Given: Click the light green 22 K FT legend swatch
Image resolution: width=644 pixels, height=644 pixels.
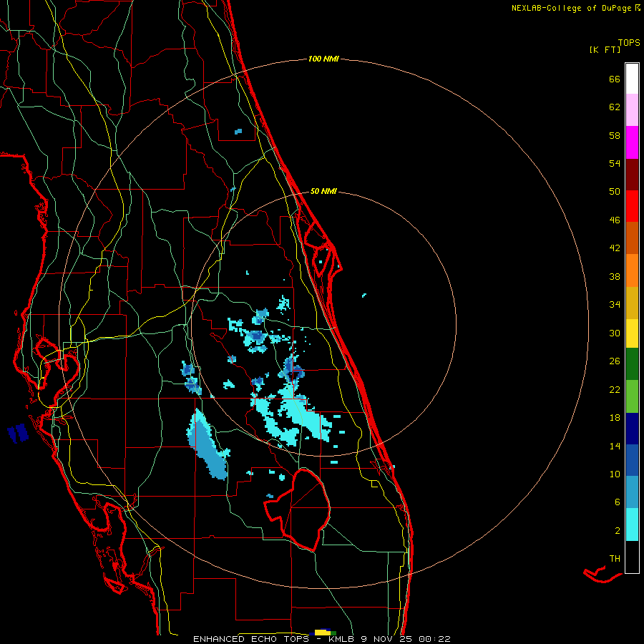Looking at the screenshot, I should [x=632, y=396].
